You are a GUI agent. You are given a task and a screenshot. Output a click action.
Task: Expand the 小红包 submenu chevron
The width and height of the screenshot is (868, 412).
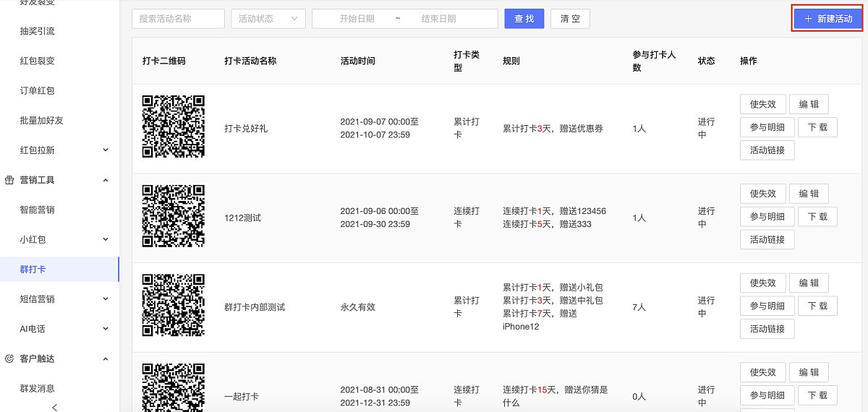click(x=106, y=239)
